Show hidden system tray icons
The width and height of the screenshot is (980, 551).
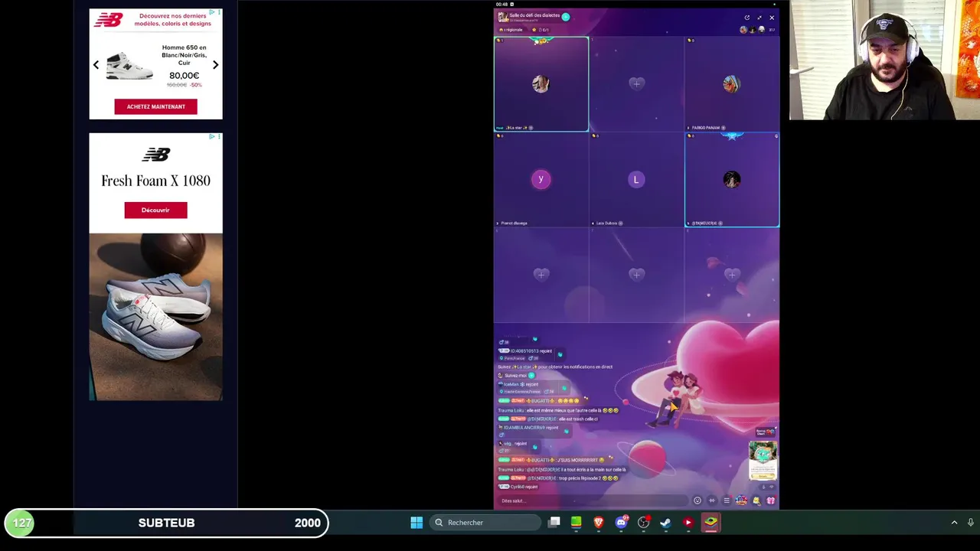click(x=954, y=523)
